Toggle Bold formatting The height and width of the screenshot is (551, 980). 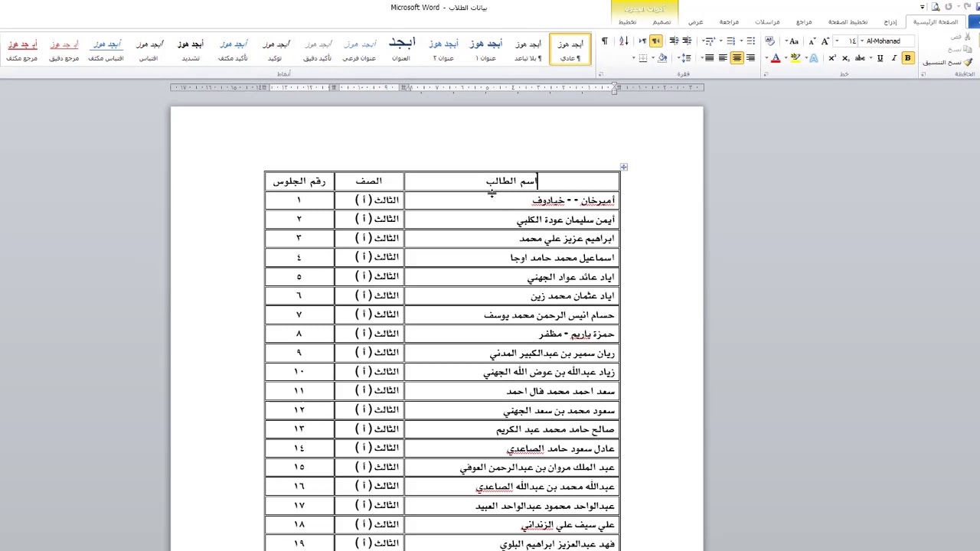coord(907,58)
